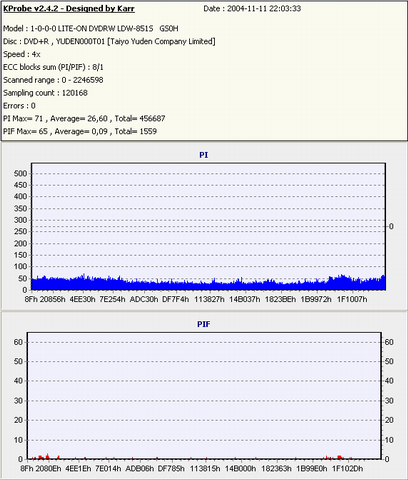Click the ADC30h label under PI chart
The width and height of the screenshot is (408, 480).
(144, 299)
